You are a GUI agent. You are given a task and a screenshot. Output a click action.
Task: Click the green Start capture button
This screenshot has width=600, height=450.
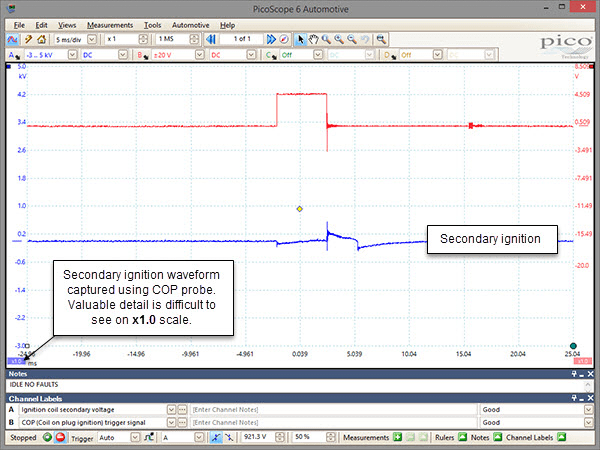point(47,437)
